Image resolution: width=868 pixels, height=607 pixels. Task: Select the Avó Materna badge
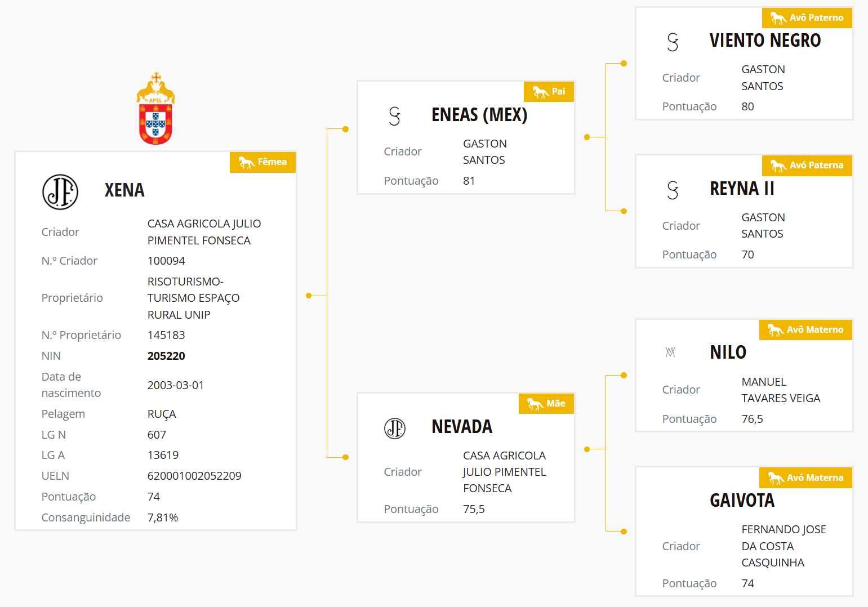click(x=806, y=478)
